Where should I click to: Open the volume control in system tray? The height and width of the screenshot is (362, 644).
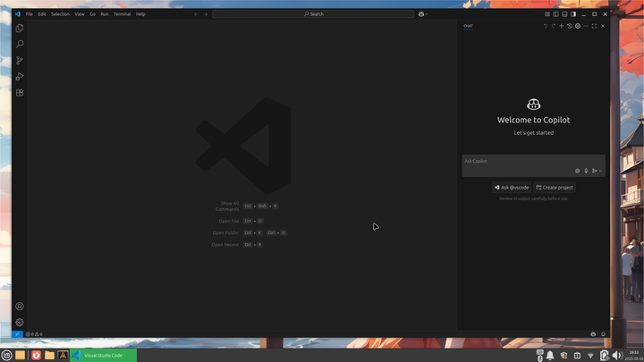tap(617, 356)
